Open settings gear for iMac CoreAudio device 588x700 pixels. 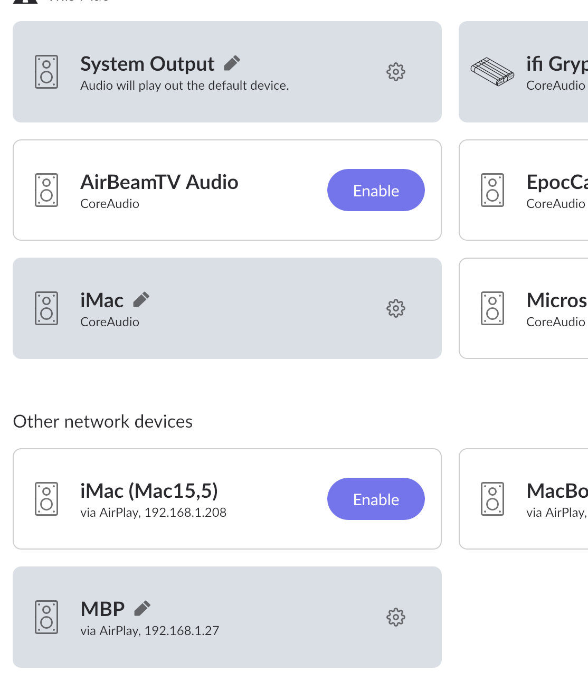(x=395, y=308)
